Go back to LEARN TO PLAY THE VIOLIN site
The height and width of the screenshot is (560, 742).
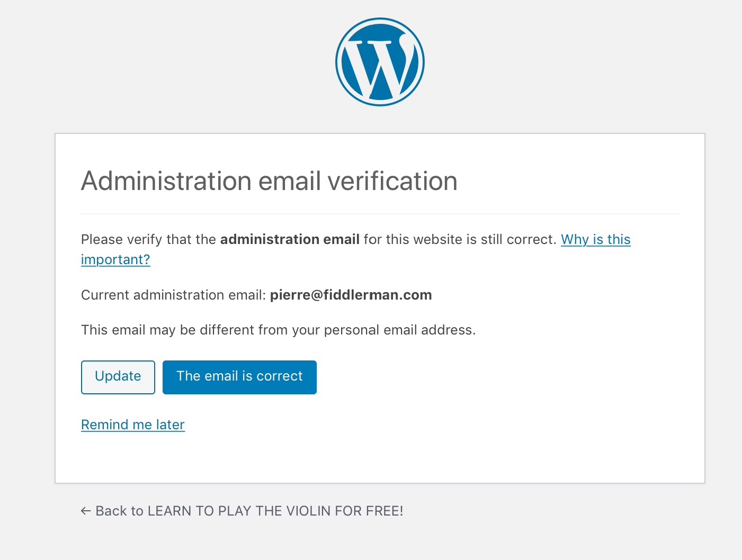[x=242, y=511]
